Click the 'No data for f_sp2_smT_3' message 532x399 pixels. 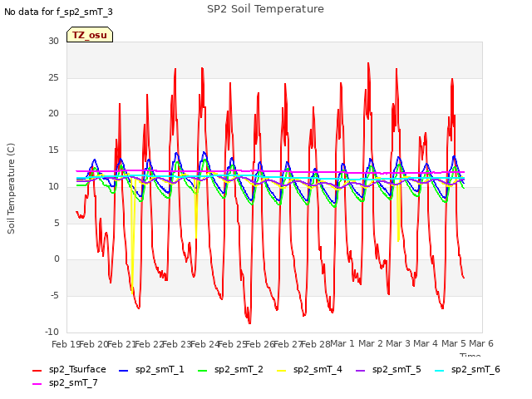pos(58,12)
